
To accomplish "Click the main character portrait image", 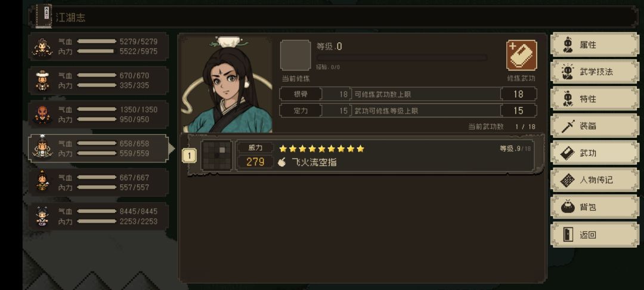I will [227, 85].
